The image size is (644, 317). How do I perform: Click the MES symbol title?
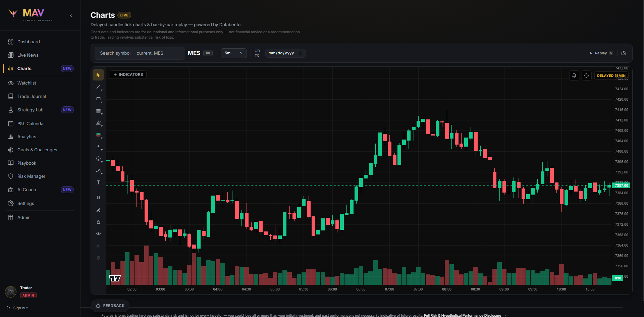pos(194,53)
